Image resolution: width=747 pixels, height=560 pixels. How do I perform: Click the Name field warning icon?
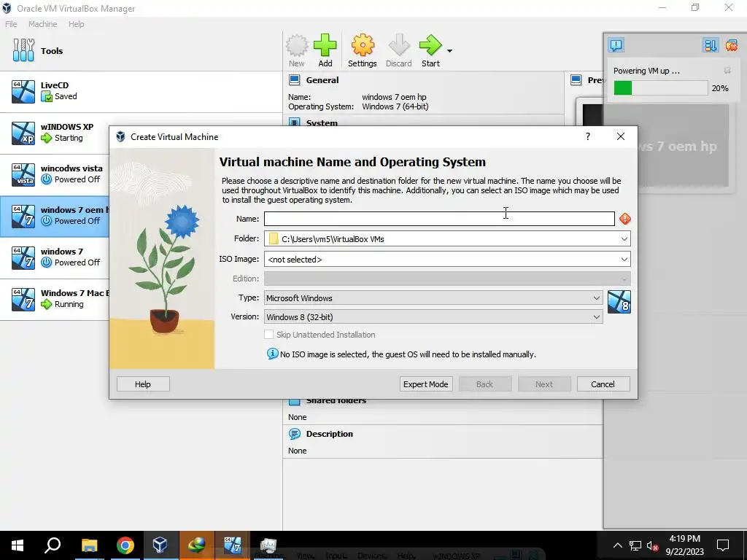point(625,219)
